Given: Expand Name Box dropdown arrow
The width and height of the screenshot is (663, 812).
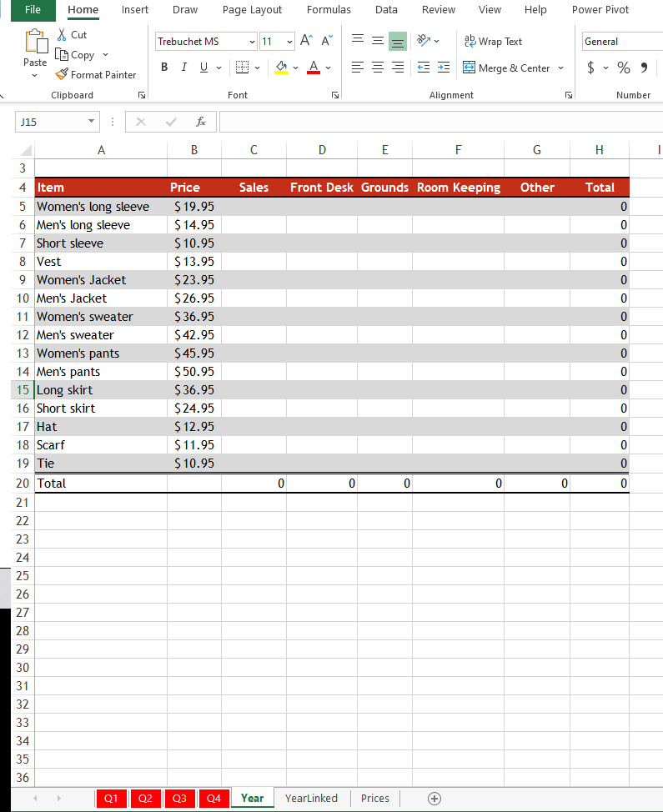Looking at the screenshot, I should (91, 121).
